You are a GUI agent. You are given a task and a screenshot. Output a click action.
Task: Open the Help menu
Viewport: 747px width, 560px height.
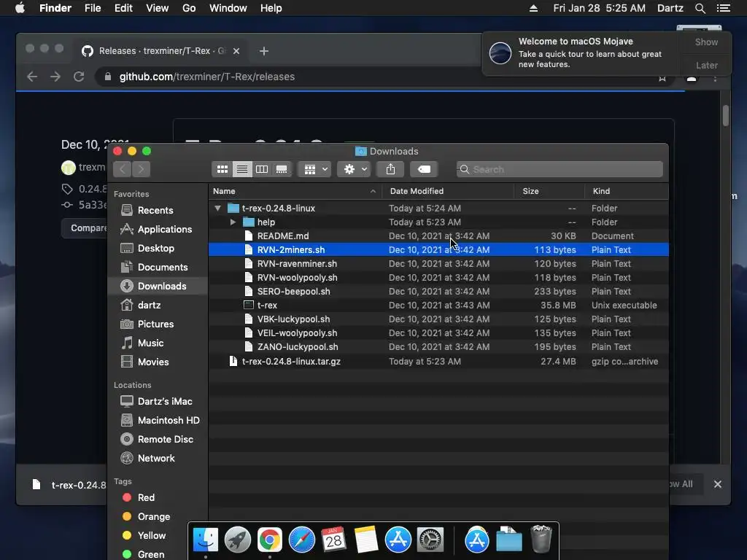tap(271, 8)
